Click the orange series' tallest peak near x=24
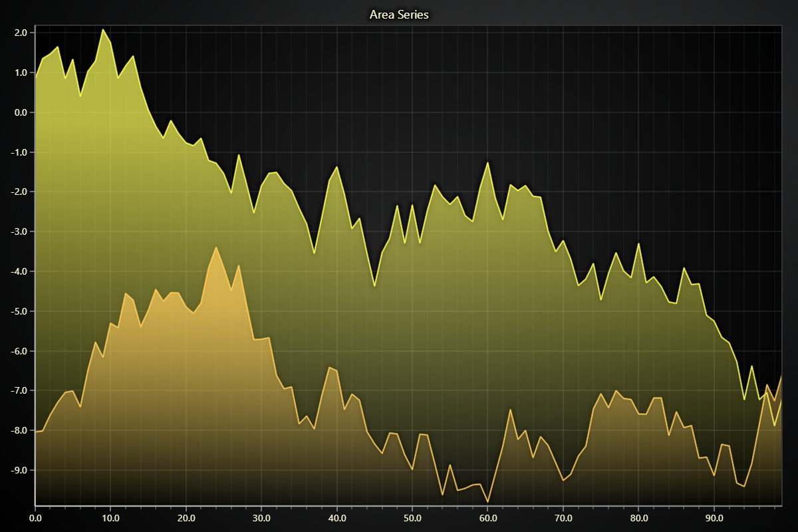Viewport: 798px width, 532px height. 216,247
